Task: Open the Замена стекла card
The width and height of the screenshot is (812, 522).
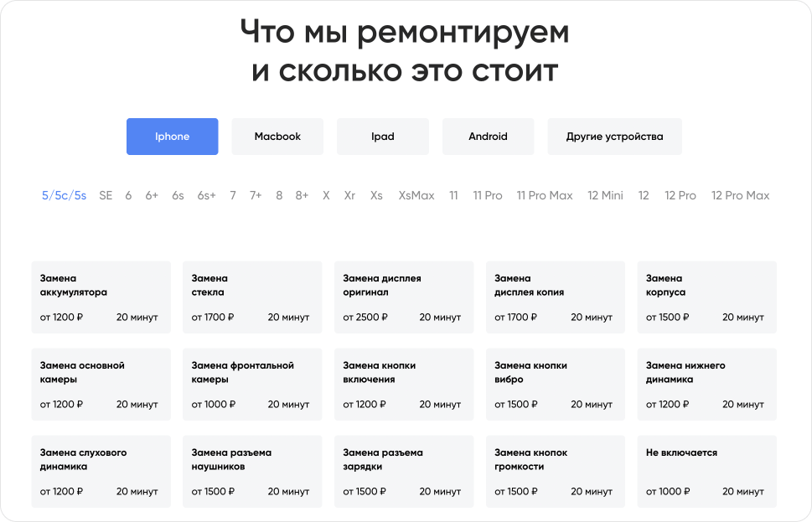Action: pyautogui.click(x=252, y=297)
